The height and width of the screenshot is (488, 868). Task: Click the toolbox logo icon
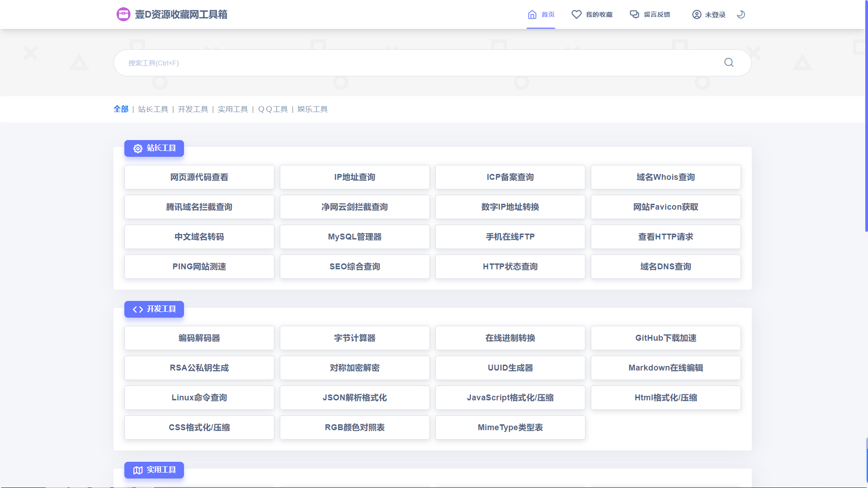(x=123, y=14)
